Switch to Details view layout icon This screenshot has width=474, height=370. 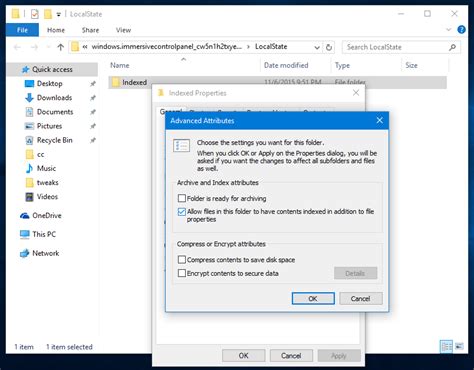(446, 347)
